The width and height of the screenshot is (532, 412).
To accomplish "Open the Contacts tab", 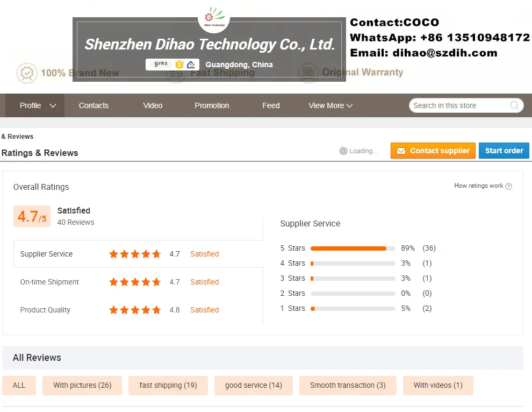I will pyautogui.click(x=94, y=105).
